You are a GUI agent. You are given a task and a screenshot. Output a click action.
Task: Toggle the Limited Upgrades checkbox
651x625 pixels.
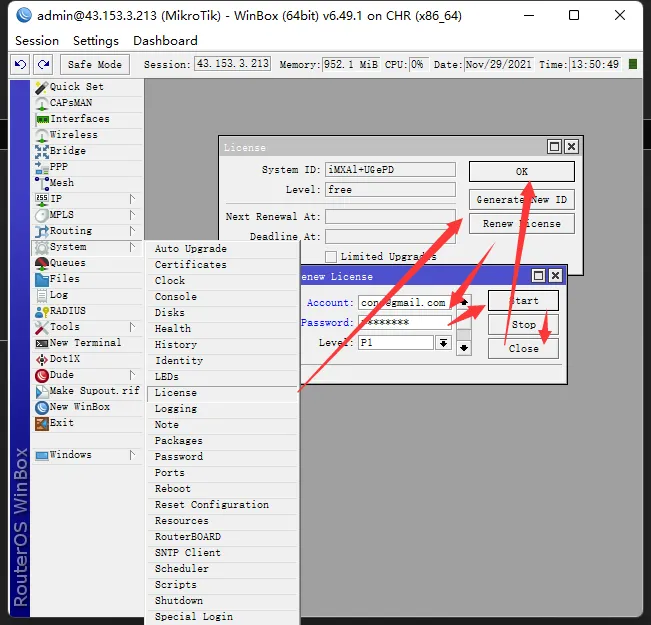click(x=331, y=257)
